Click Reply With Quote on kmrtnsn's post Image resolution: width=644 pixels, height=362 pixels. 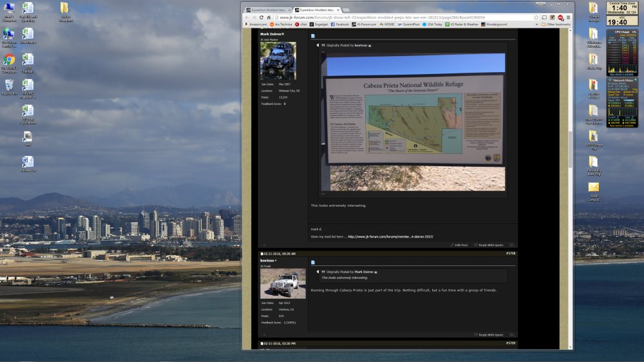point(489,335)
